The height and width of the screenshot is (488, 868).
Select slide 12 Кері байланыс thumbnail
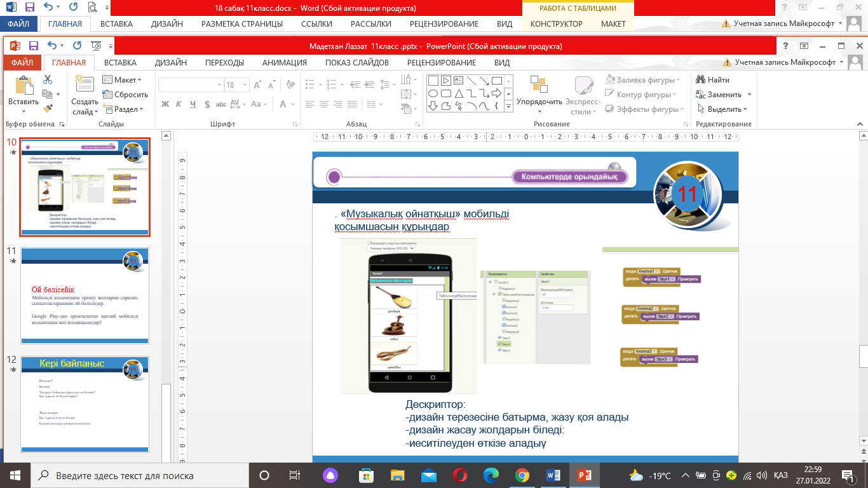tap(85, 405)
